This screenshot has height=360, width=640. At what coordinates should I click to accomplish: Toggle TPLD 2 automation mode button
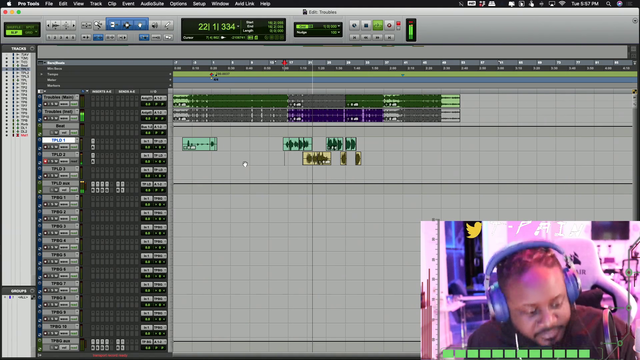tap(74, 161)
